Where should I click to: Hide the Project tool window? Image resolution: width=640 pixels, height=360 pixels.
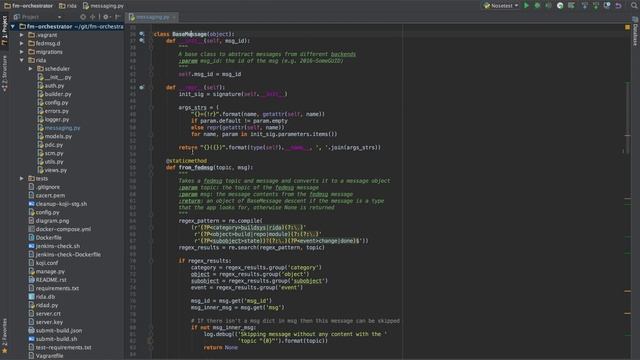pos(118,17)
